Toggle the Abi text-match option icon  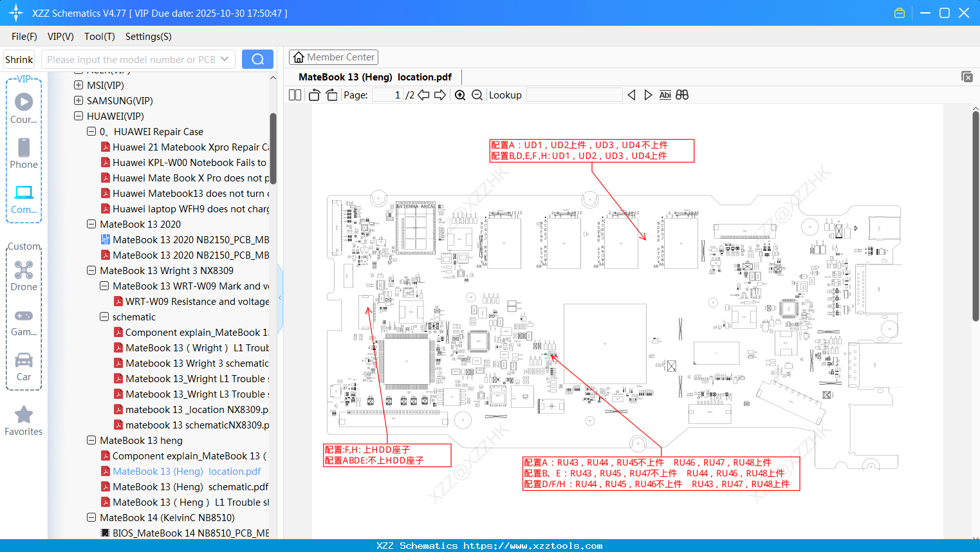(665, 95)
